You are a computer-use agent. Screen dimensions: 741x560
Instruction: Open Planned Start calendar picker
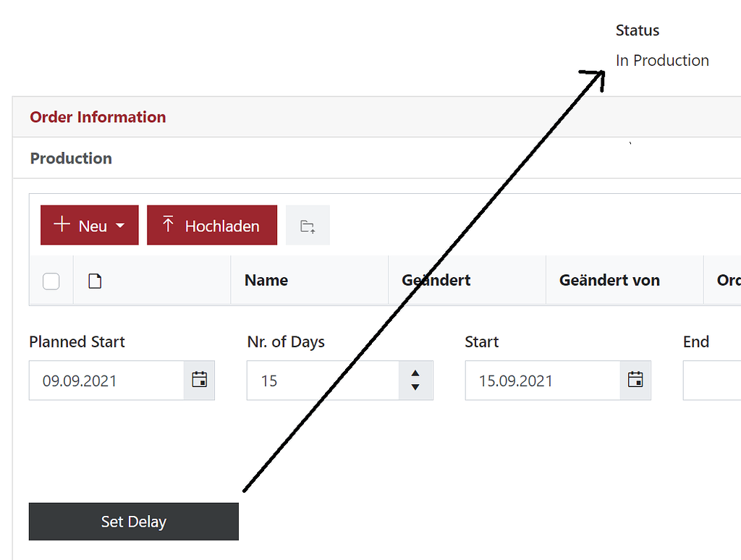point(199,380)
